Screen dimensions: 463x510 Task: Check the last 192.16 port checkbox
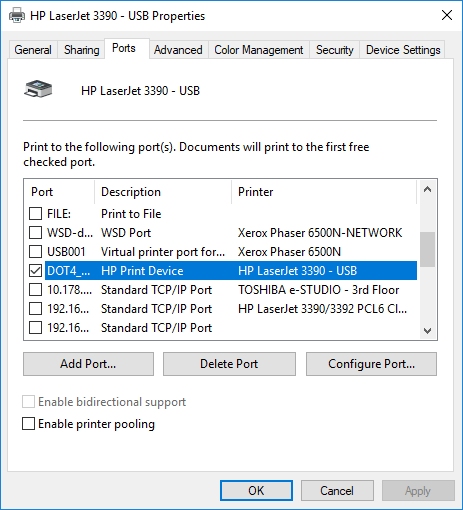coord(35,328)
